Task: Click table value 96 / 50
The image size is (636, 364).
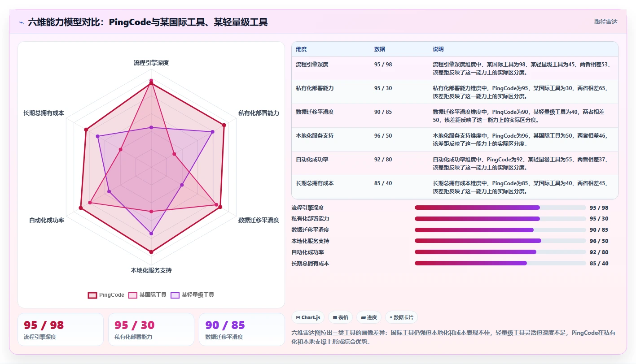Action: click(x=383, y=136)
